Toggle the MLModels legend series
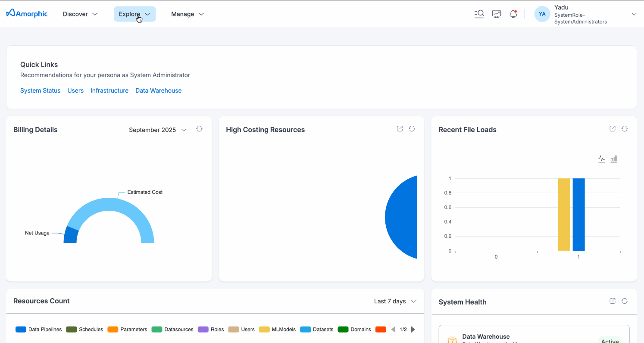 coord(277,330)
